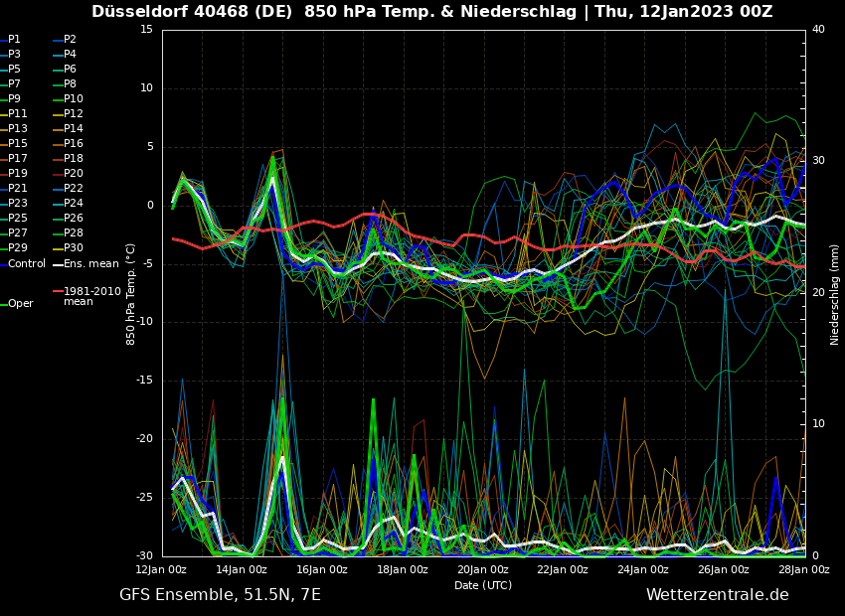Open the Wetterzentrale.de link
The image size is (845, 616).
point(717,595)
